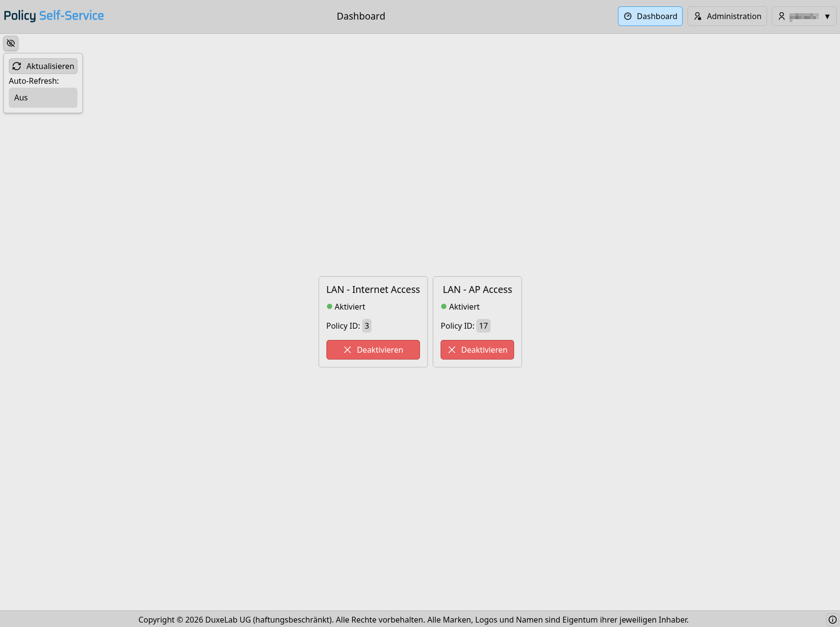Image resolution: width=840 pixels, height=627 pixels.
Task: Click the Auto-Refresh label
Action: tap(34, 81)
